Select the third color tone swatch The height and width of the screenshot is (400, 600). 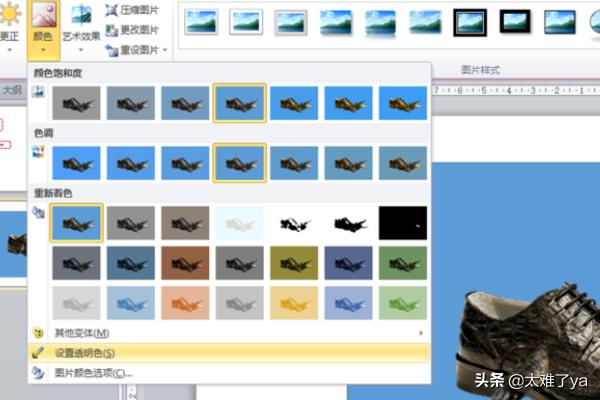[x=185, y=163]
